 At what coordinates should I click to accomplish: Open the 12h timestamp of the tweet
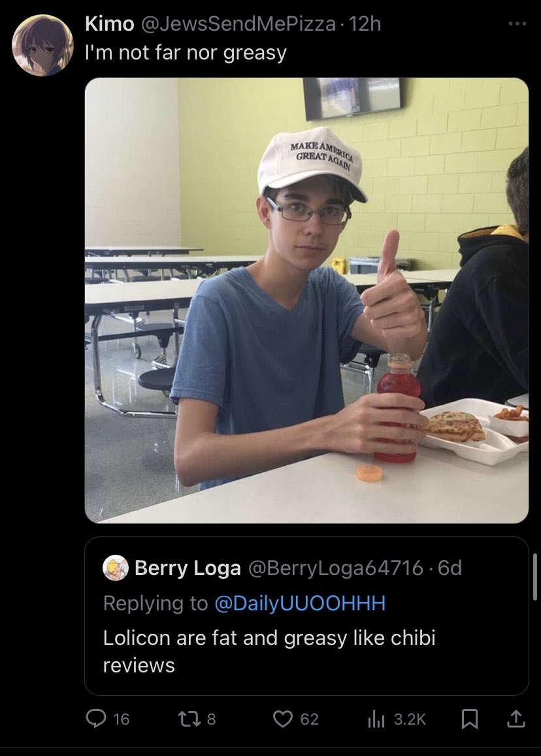click(365, 24)
